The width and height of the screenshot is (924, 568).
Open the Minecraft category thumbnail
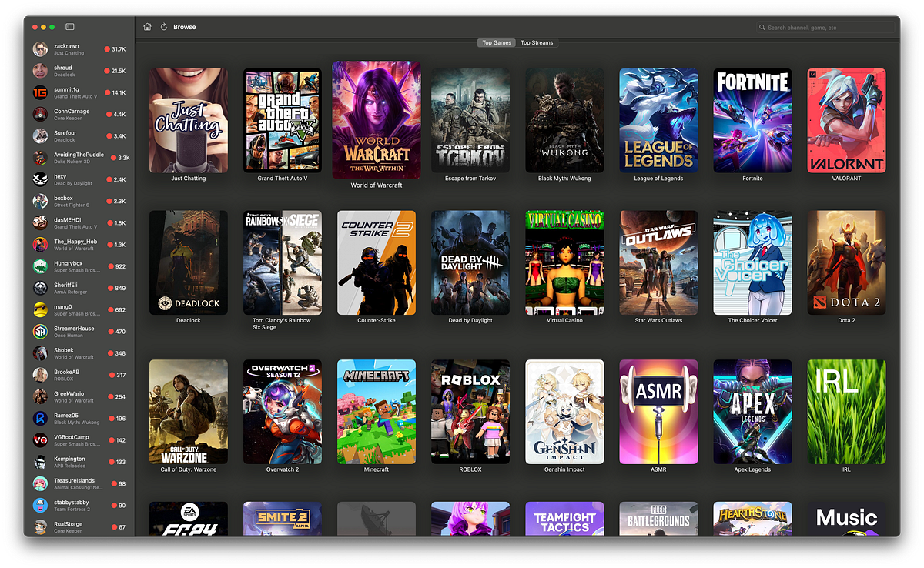point(376,412)
